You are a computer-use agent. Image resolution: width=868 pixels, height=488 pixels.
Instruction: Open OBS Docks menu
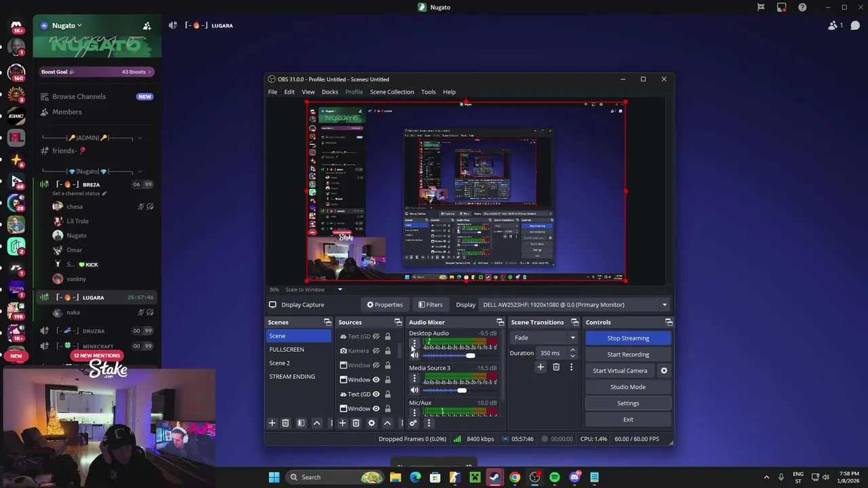330,92
